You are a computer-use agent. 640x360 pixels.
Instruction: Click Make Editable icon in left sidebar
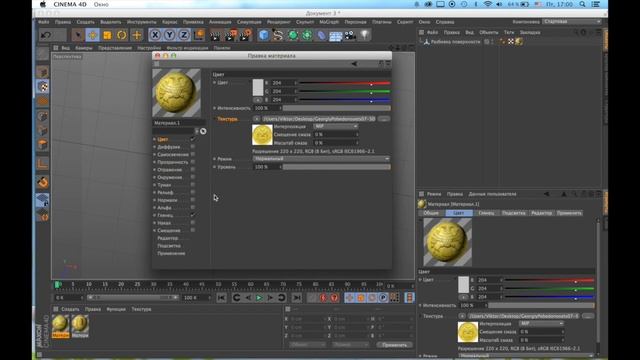tap(42, 54)
